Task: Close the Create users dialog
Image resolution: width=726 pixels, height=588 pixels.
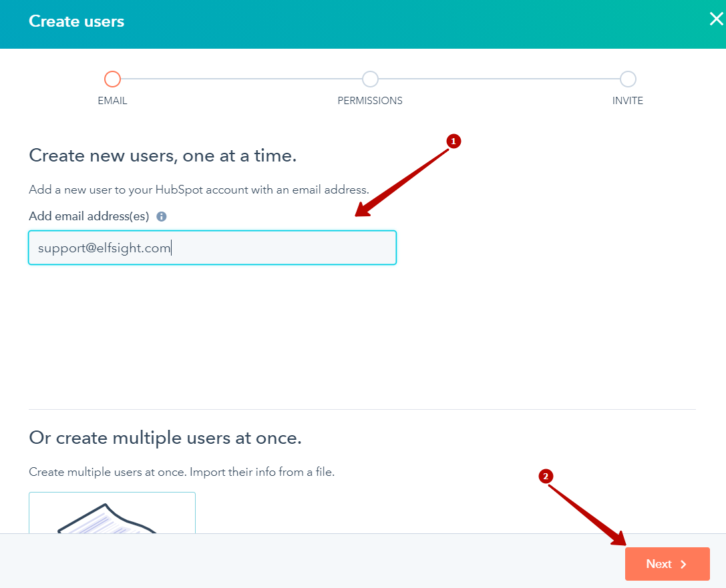Action: [x=716, y=19]
